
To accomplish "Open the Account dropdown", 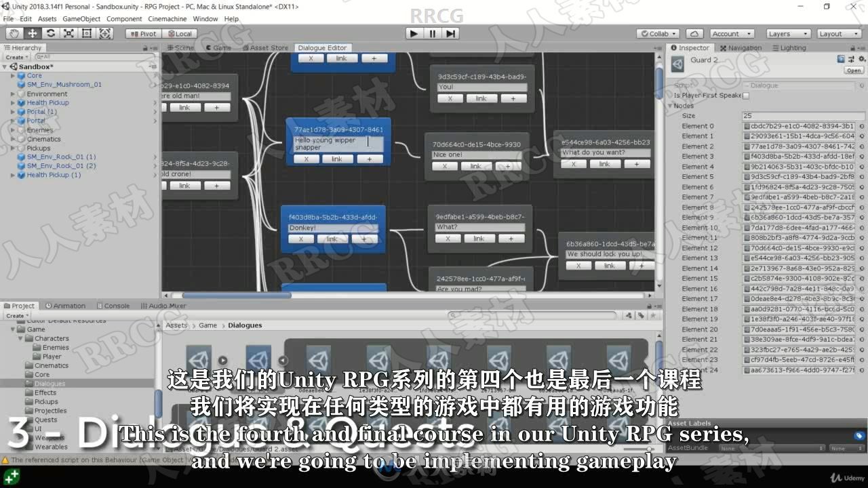I will (x=732, y=34).
